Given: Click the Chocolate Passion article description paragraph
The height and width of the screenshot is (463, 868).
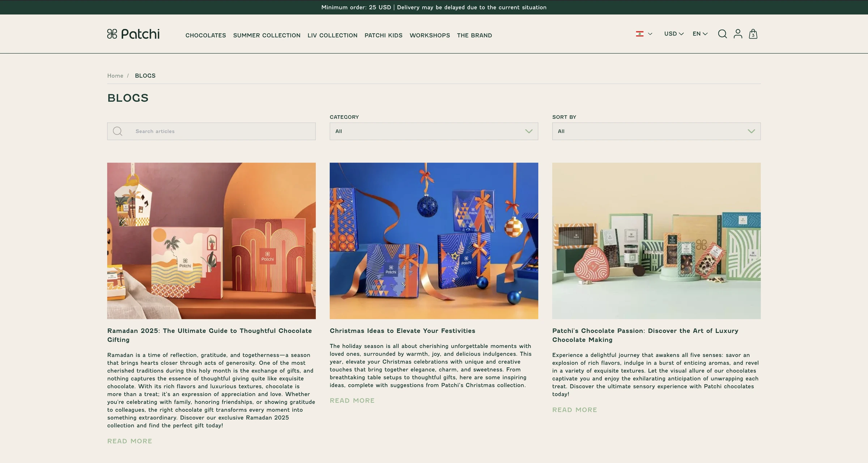Looking at the screenshot, I should pyautogui.click(x=655, y=375).
